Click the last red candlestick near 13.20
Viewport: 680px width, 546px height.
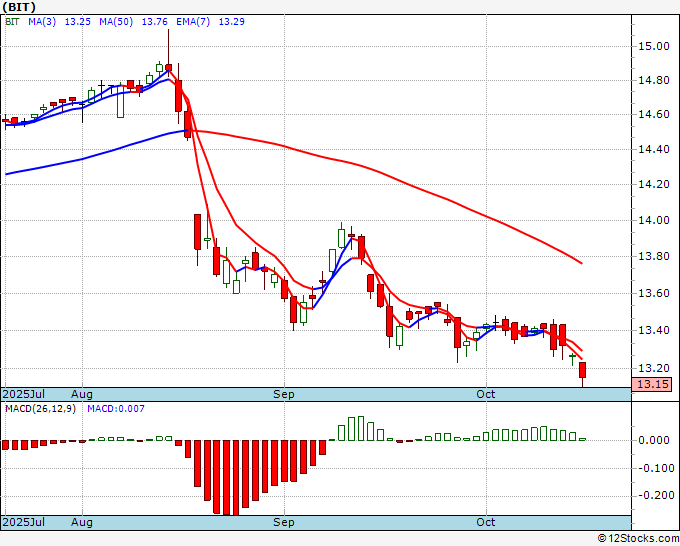pos(582,370)
